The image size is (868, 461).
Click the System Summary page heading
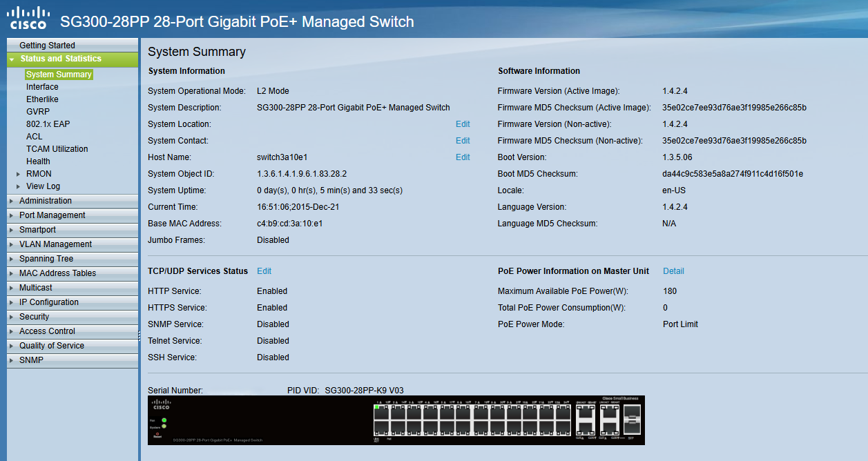click(x=197, y=52)
